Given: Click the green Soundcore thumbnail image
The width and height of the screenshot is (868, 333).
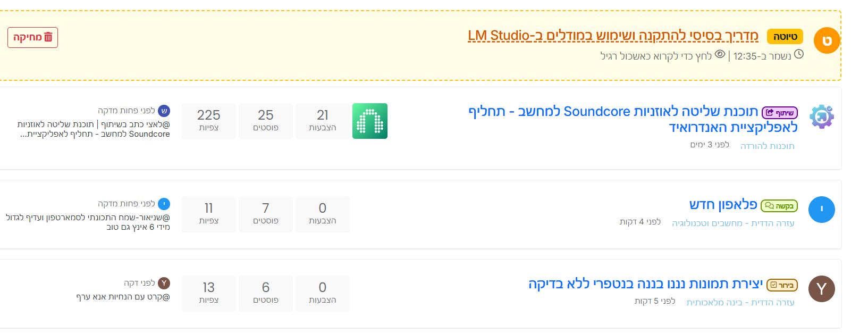Looking at the screenshot, I should 370,121.
